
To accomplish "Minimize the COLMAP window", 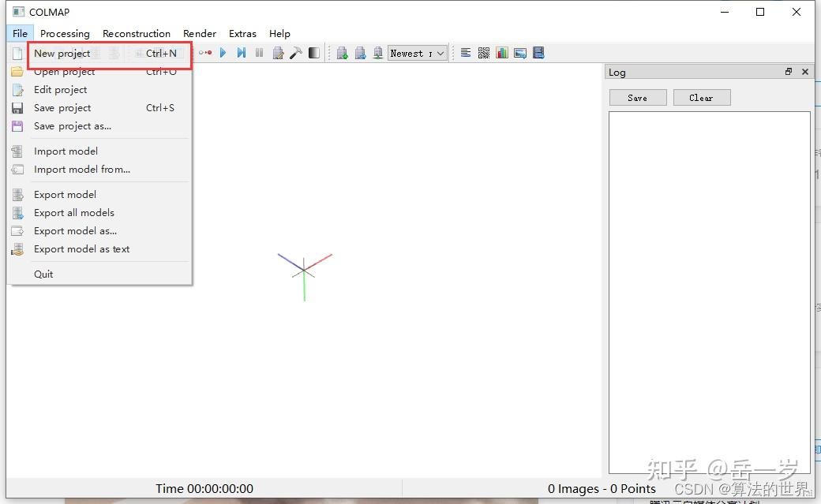I will (x=725, y=12).
